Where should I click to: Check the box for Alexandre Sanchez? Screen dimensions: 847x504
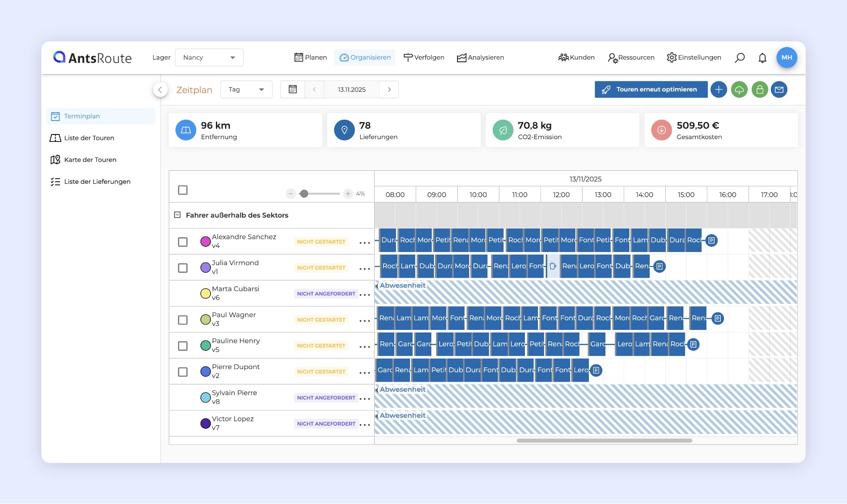183,242
